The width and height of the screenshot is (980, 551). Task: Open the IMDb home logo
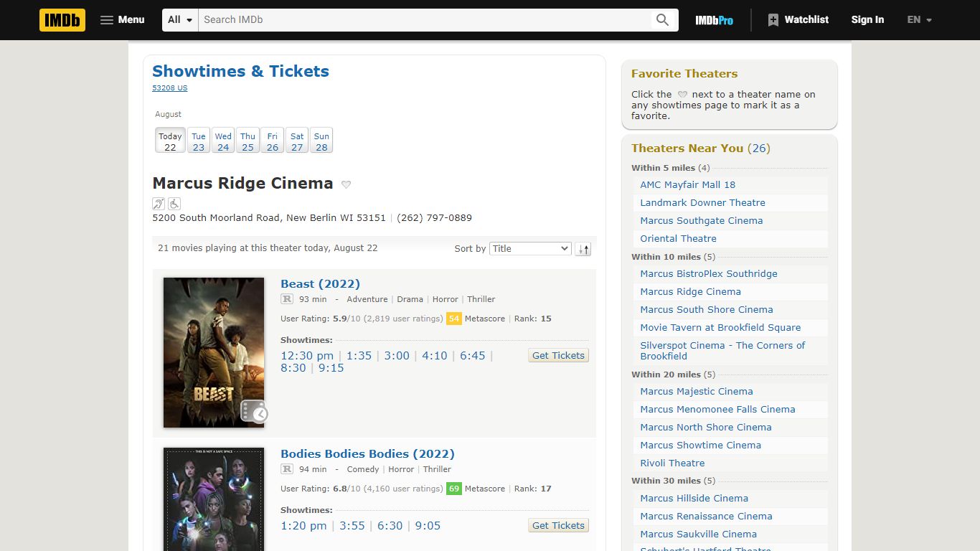[x=62, y=20]
